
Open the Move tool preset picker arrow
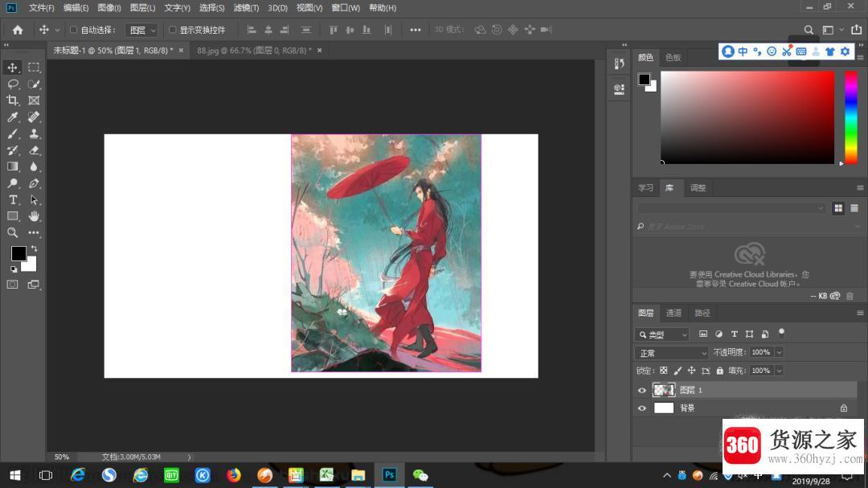pos(57,30)
